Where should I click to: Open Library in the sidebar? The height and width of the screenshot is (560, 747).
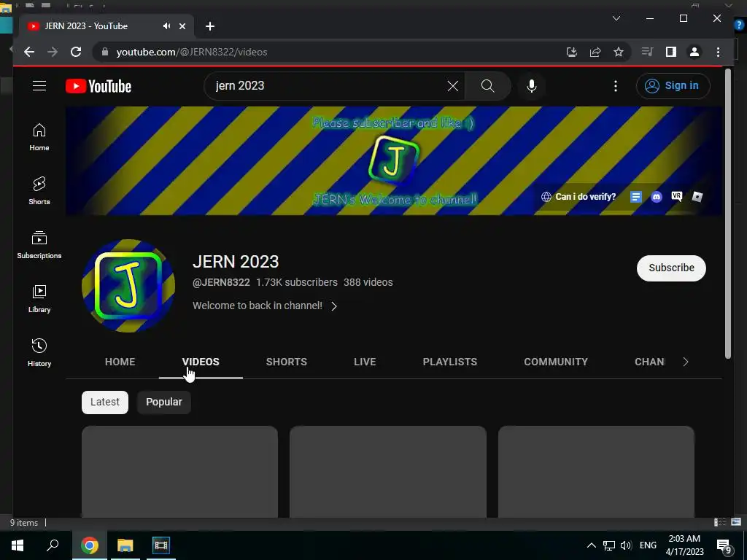pos(39,298)
